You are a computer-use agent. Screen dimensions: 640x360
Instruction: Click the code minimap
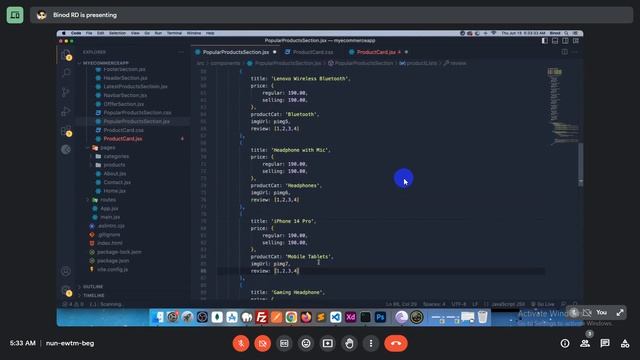(x=562, y=106)
